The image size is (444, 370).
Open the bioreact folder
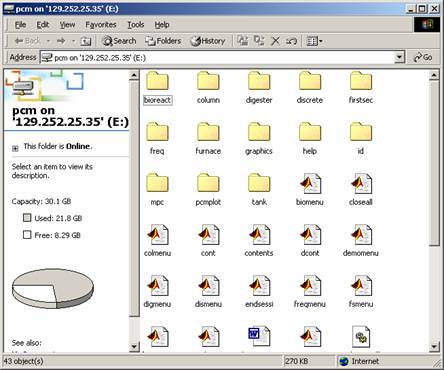point(157,87)
